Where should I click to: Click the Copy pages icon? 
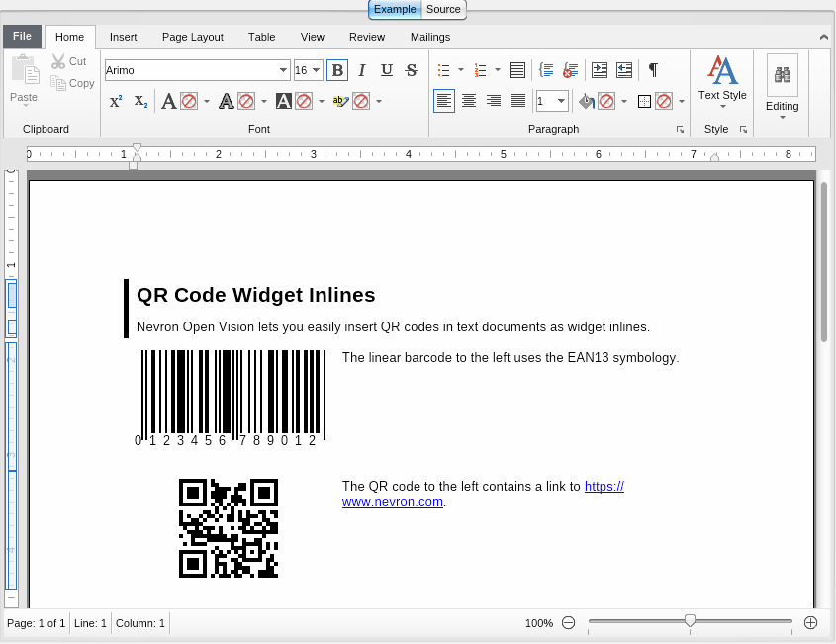58,83
